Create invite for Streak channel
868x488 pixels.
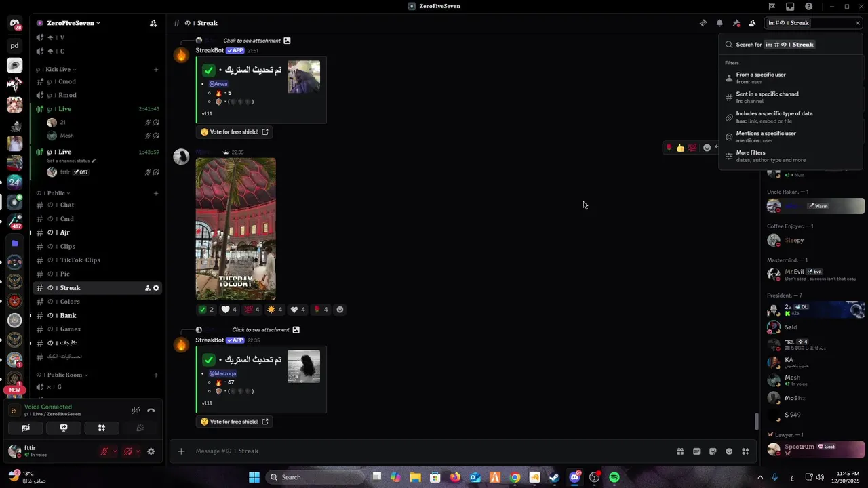147,288
